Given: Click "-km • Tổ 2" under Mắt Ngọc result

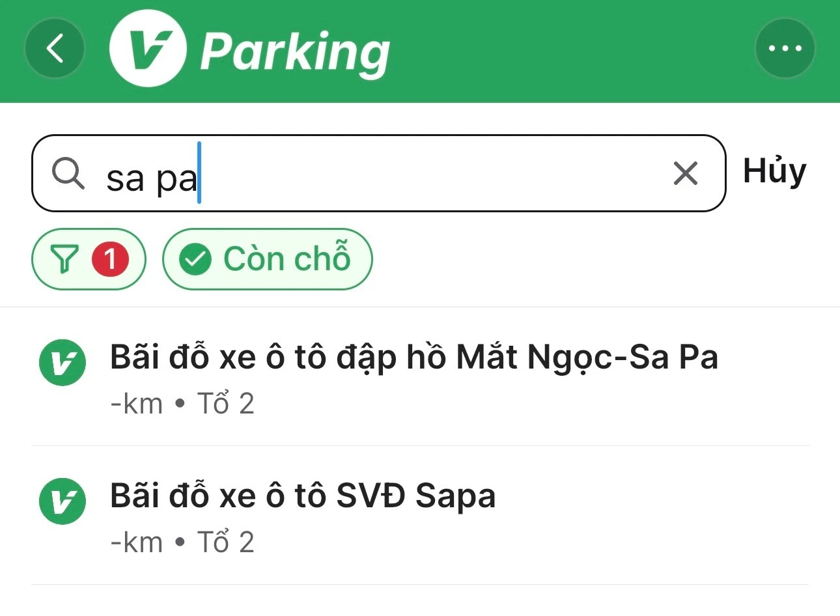Looking at the screenshot, I should [x=182, y=404].
